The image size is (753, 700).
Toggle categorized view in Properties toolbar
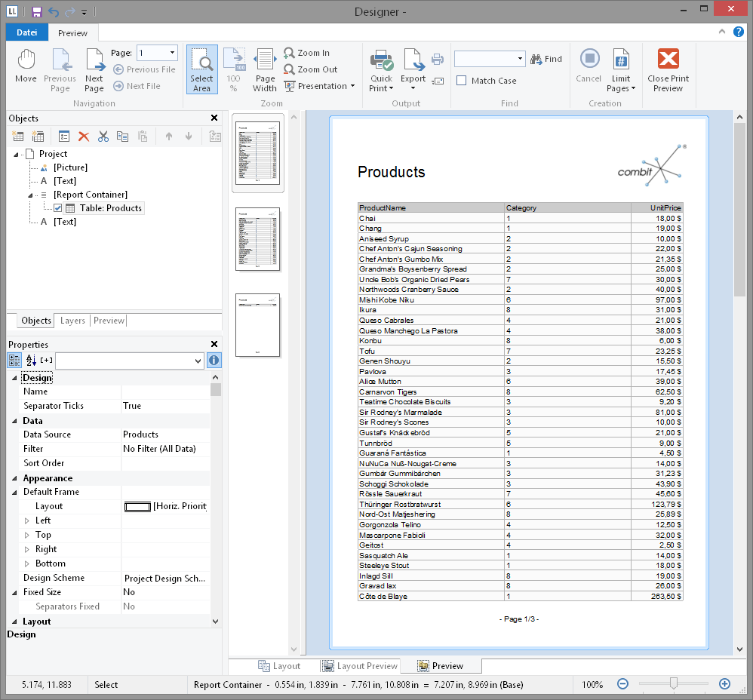point(14,361)
